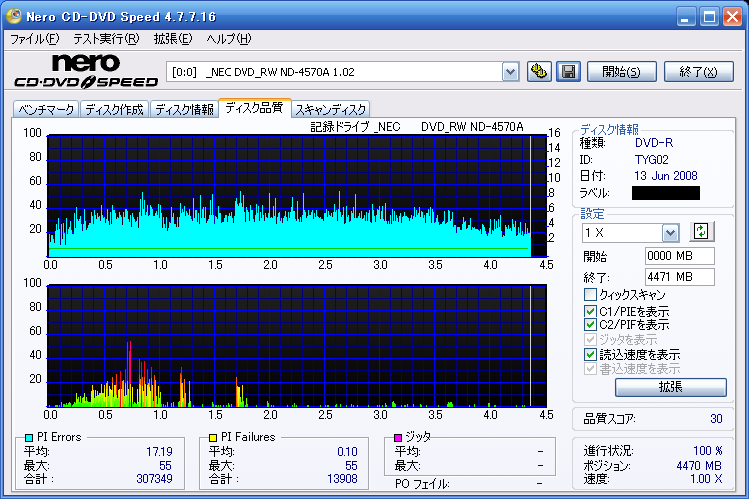Toggle the 読込速度を表示 checkbox
The image size is (749, 499).
[590, 354]
